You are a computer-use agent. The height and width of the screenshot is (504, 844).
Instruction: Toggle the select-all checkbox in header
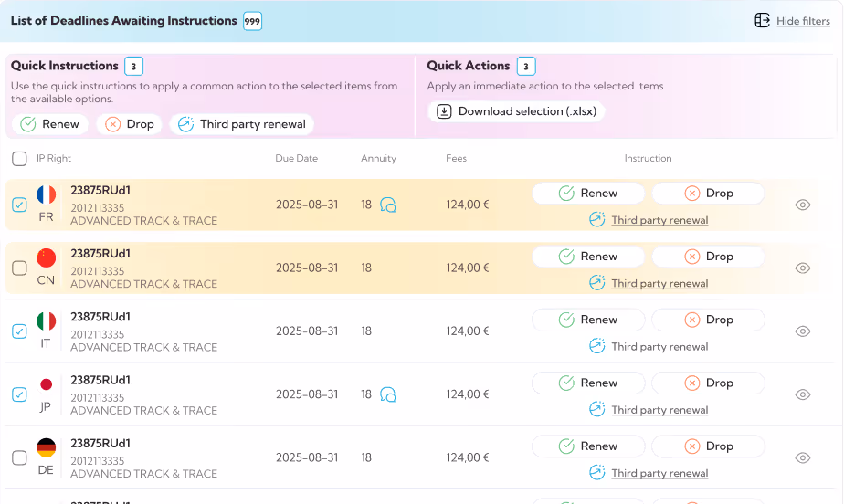[x=19, y=159]
